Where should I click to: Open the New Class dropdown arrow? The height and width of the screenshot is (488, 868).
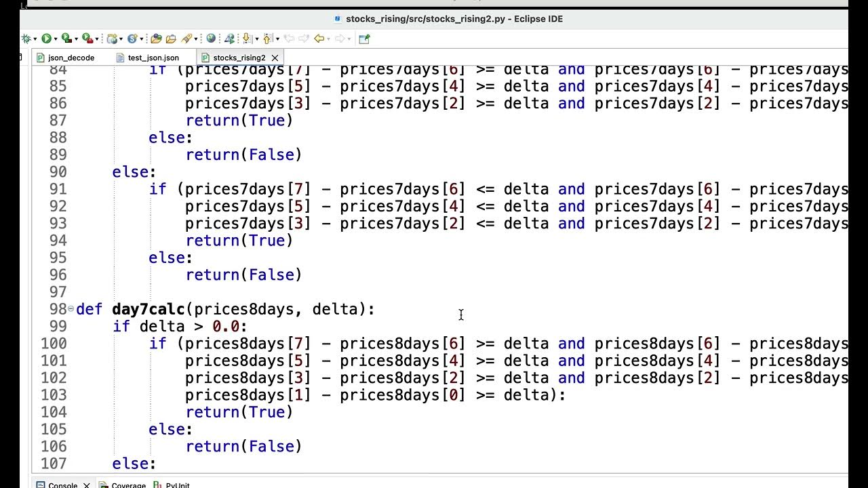(x=142, y=39)
